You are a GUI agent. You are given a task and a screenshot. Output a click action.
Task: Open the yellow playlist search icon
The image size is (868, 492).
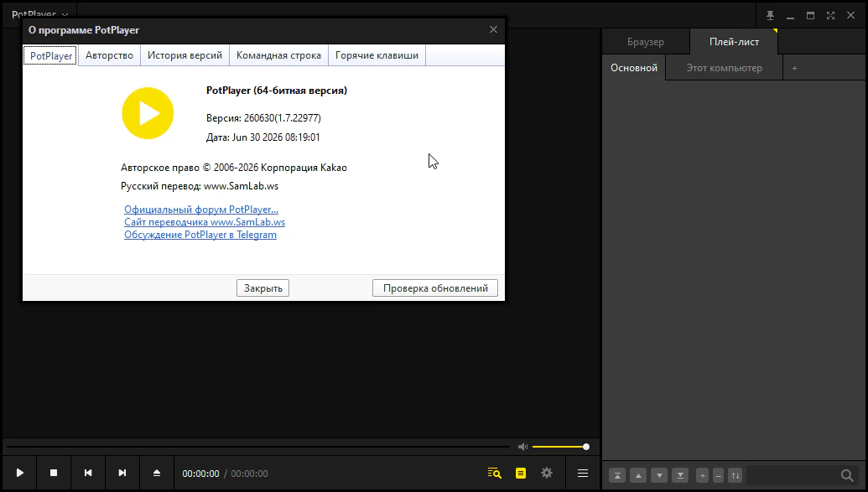click(494, 474)
